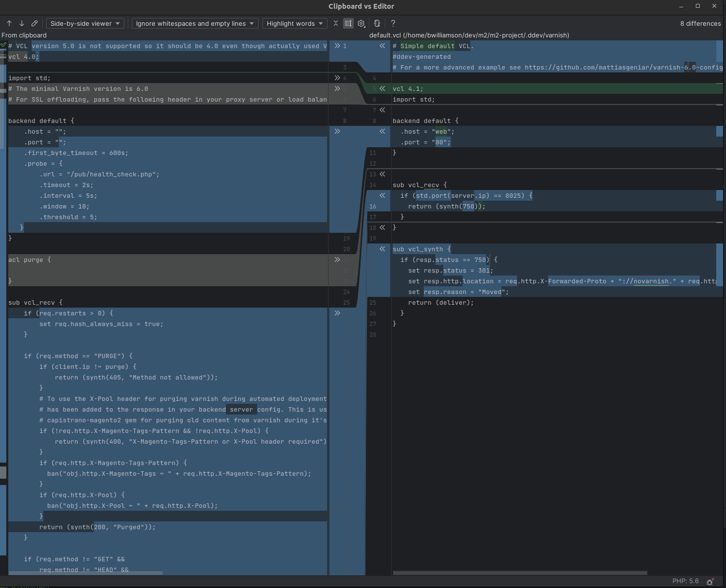
Task: Apply left change at line 4 using >> arrow
Action: 337,78
